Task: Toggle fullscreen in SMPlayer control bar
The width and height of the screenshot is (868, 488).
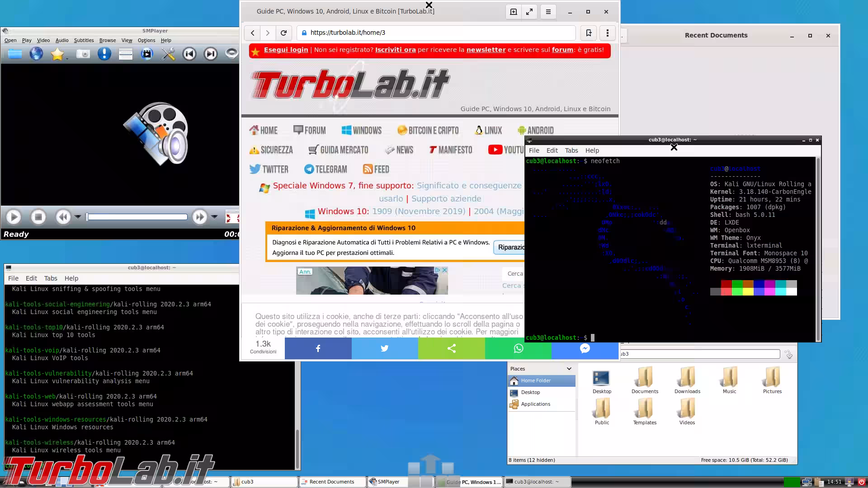Action: [231, 217]
